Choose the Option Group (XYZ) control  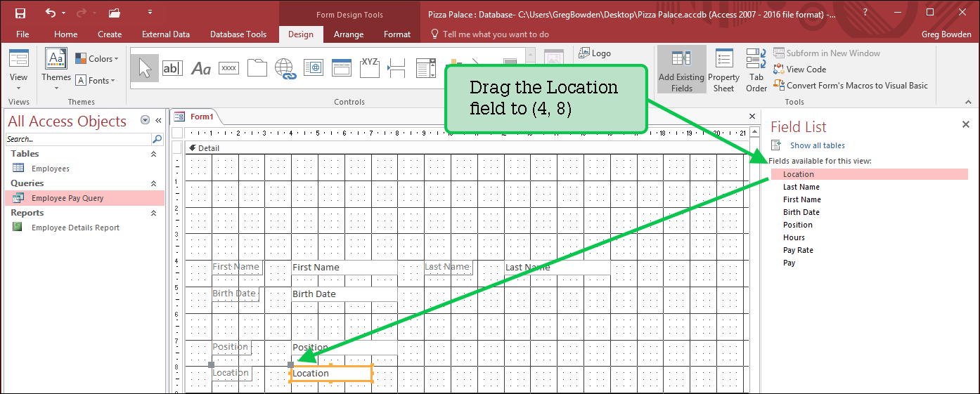coord(370,67)
